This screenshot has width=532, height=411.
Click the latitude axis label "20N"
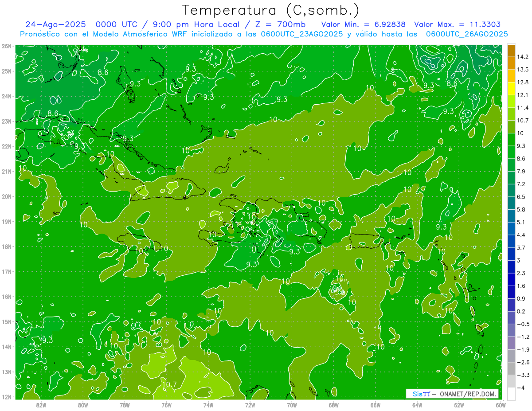tap(7, 196)
